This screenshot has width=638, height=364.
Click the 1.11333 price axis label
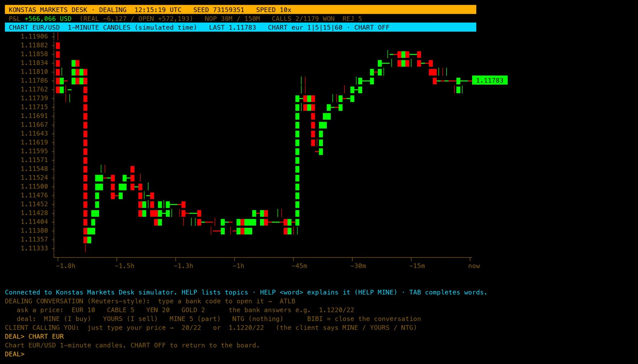(34, 248)
